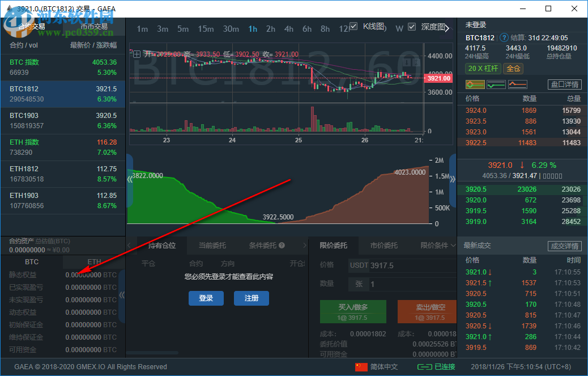The height and width of the screenshot is (376, 588).
Task: Open the settlement help question-mark icon
Action: tap(504, 37)
